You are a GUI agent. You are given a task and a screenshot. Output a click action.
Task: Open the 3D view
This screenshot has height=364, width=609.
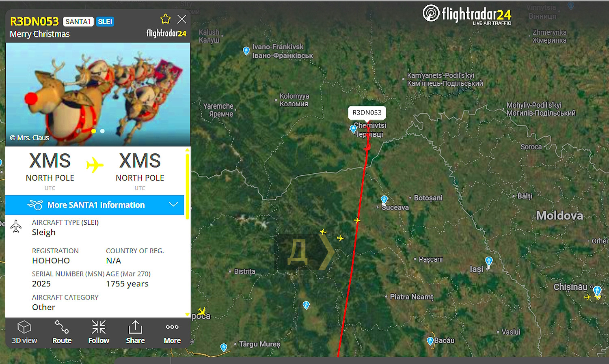coord(24,332)
